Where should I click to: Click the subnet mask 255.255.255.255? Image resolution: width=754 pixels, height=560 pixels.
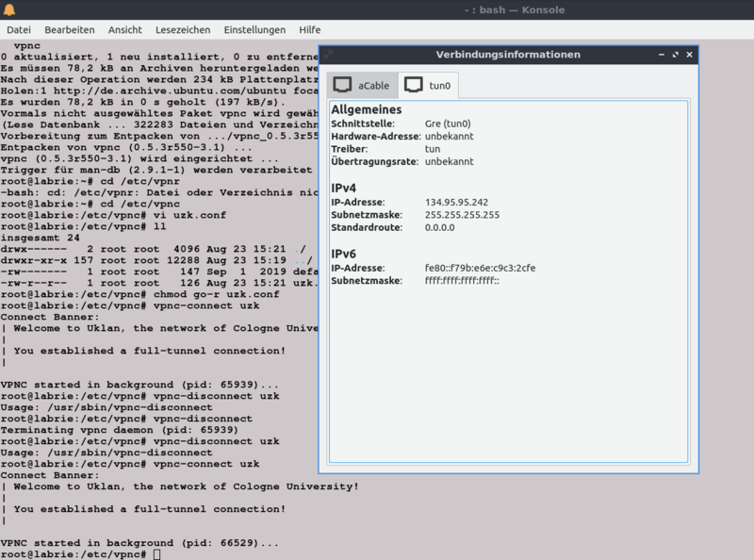[x=462, y=215]
